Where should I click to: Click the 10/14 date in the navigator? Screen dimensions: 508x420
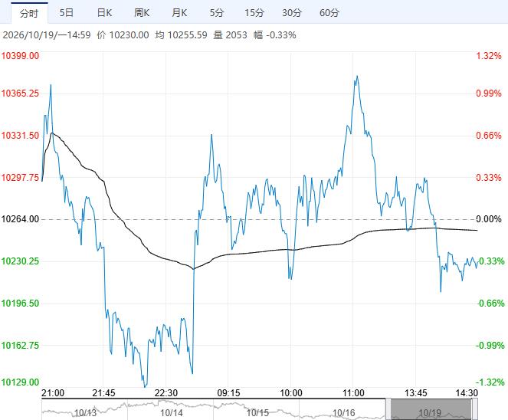pos(172,413)
